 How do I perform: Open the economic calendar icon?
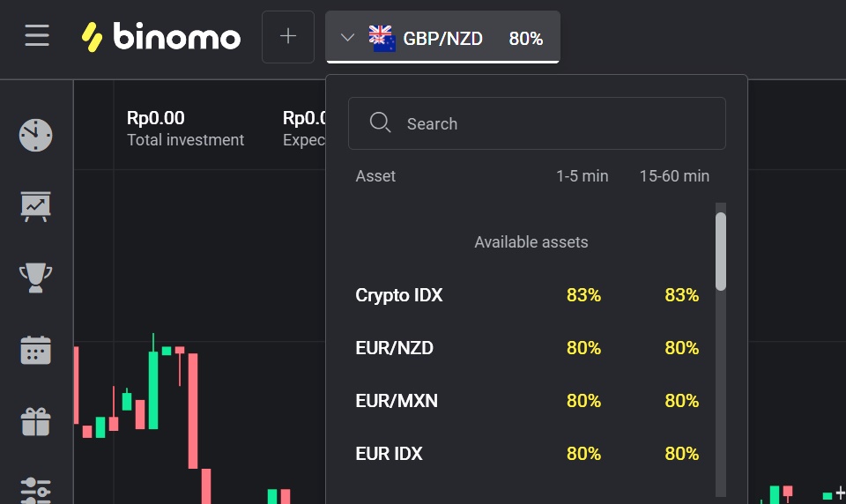pyautogui.click(x=36, y=350)
